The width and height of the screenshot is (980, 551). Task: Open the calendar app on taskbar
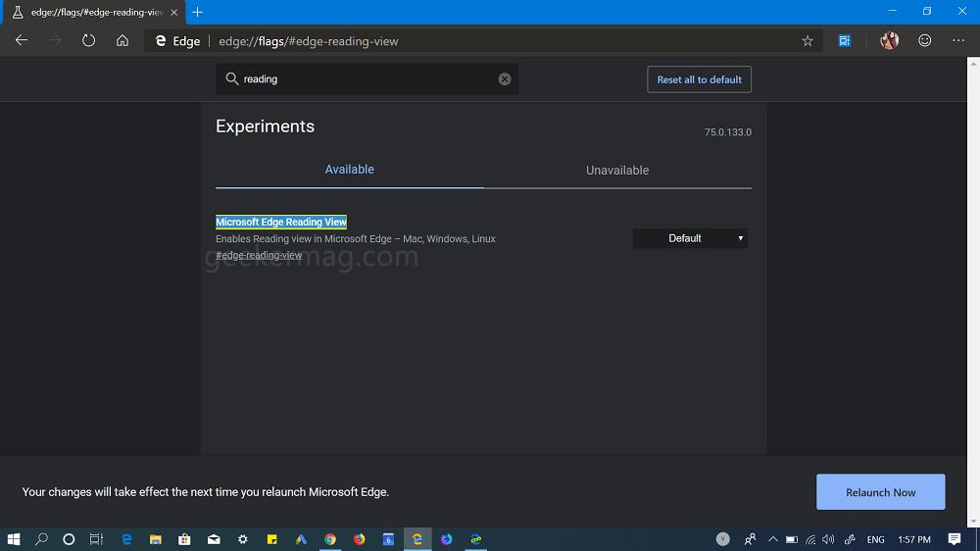pos(388,539)
